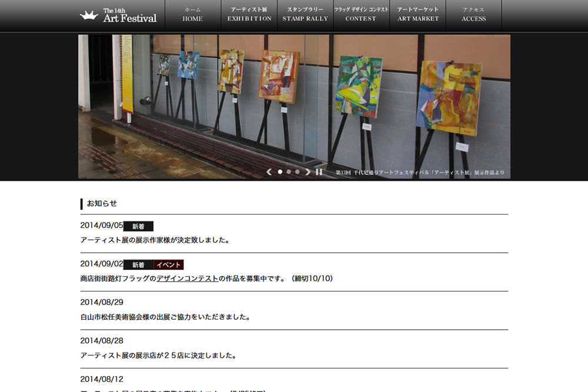Open the EXHIBITION menu item
Viewport: 588px width, 392px height.
(249, 15)
